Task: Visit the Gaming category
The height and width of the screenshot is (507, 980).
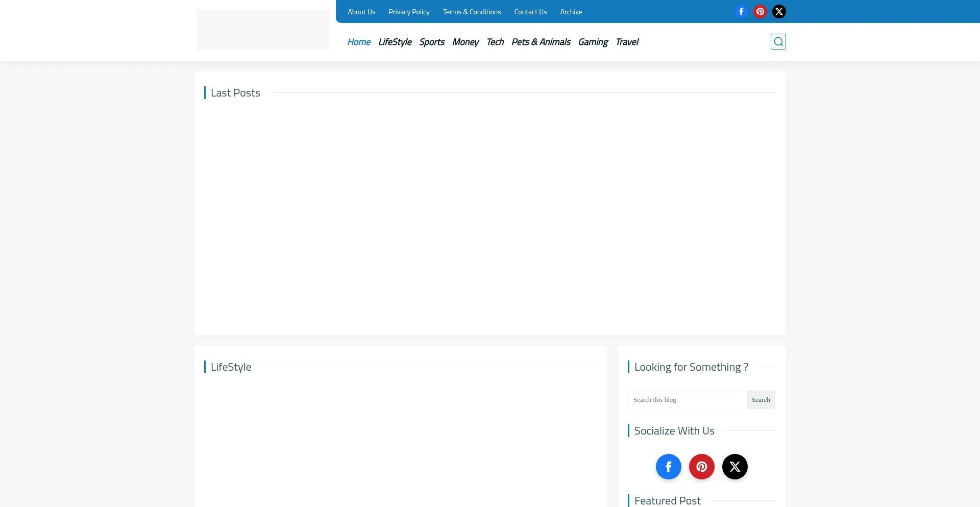Action: [x=593, y=42]
